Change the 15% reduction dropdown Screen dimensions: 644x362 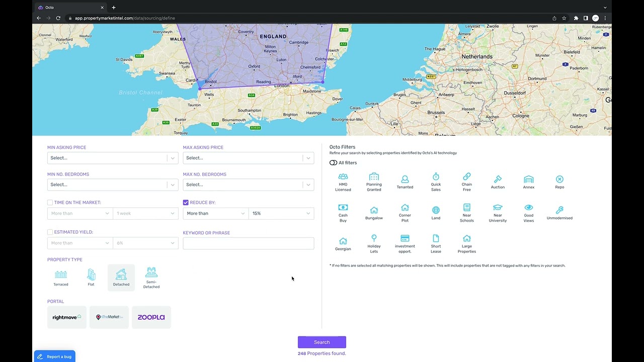pos(281,213)
